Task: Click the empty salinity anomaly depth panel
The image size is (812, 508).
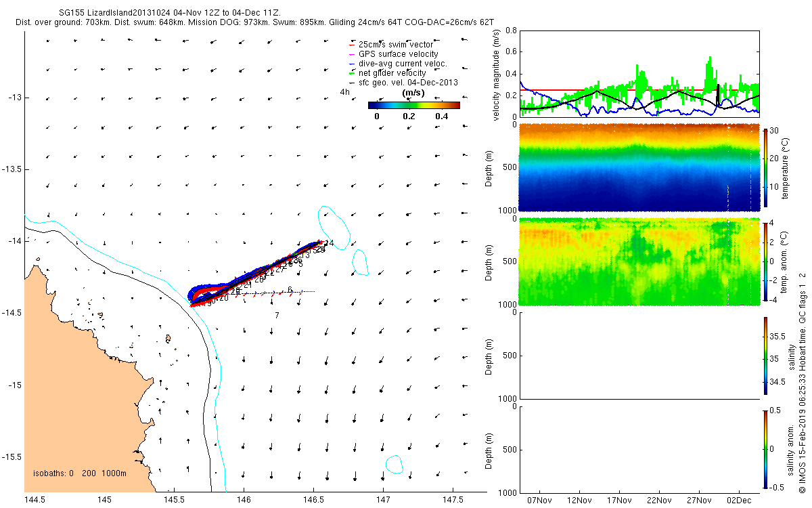Action: point(639,449)
